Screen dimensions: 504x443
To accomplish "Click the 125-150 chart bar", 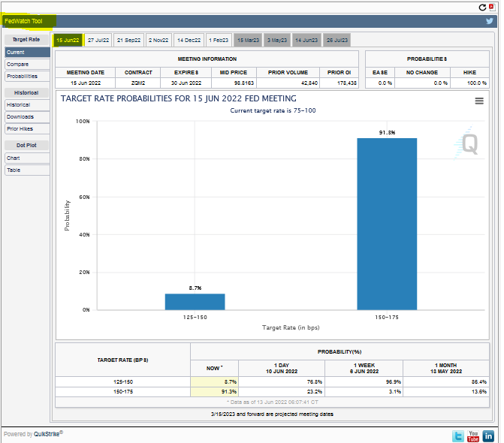I will pyautogui.click(x=195, y=302).
